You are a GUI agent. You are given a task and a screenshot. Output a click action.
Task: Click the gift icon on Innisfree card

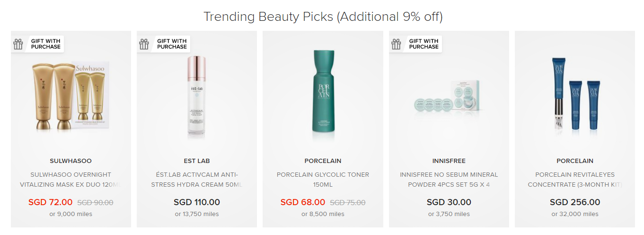point(396,44)
